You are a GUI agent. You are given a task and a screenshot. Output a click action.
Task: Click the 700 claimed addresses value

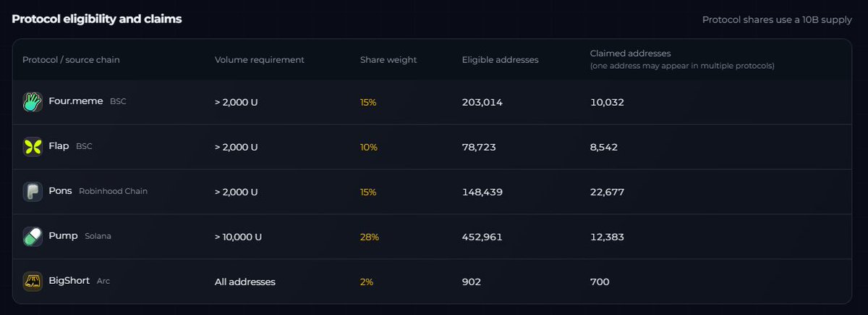tap(600, 282)
